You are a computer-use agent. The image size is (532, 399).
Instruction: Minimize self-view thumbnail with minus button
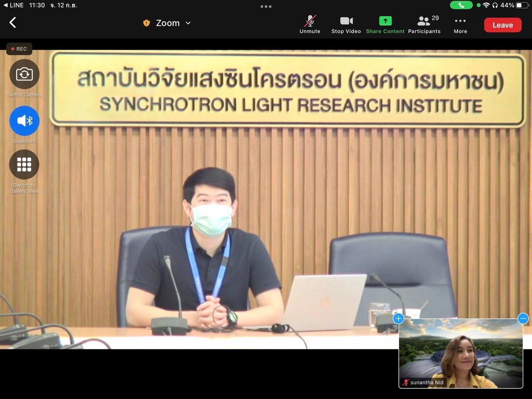(x=523, y=318)
